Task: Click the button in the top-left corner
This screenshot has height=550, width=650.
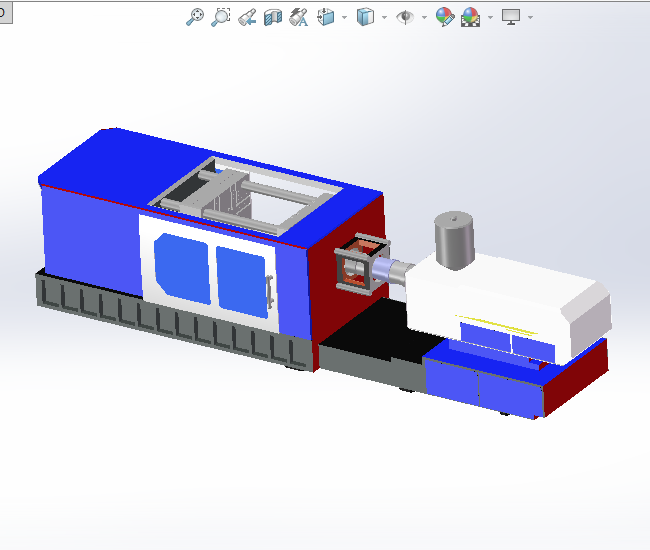Action: pos(5,12)
